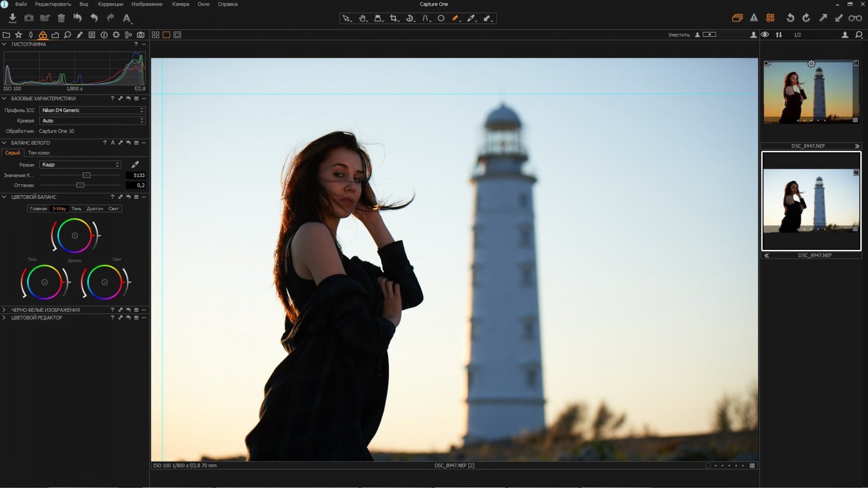
Task: Collapse the Баланс белого panel
Action: [x=4, y=143]
